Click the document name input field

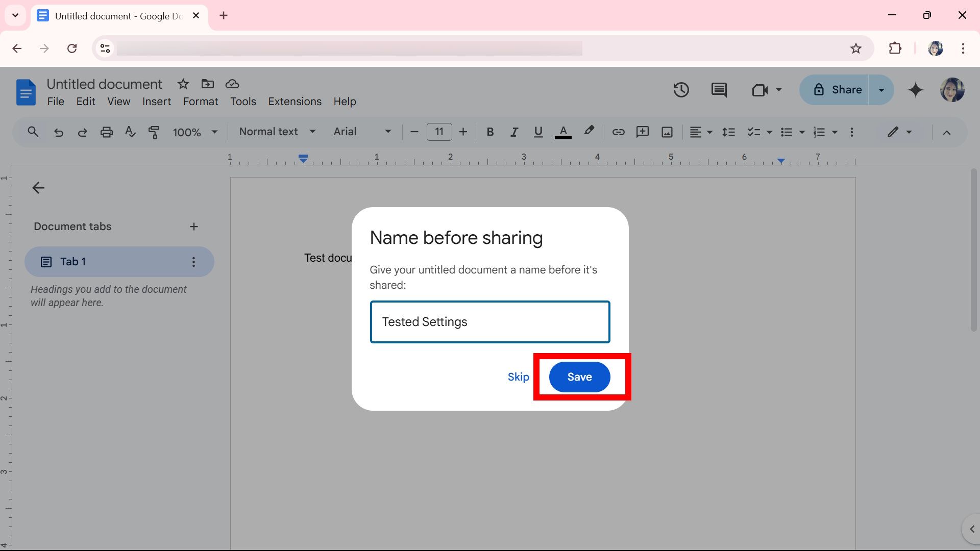(x=489, y=321)
